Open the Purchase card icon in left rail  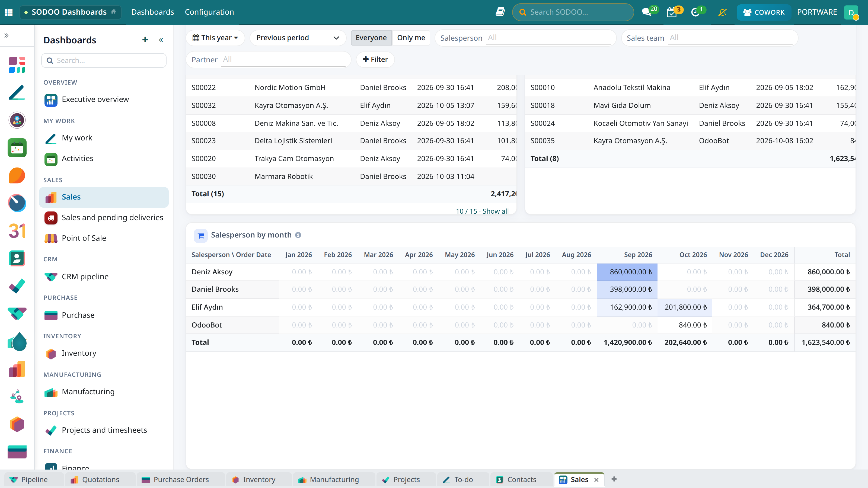click(x=17, y=452)
